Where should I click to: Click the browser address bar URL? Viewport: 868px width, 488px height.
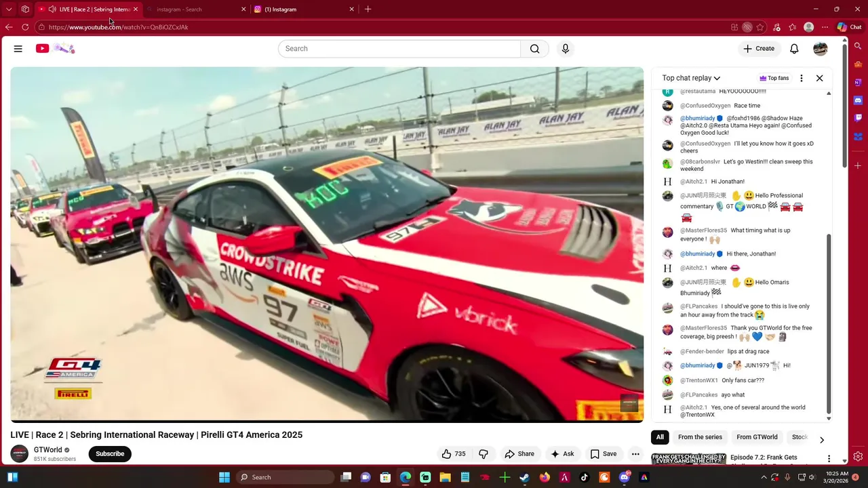tap(118, 27)
